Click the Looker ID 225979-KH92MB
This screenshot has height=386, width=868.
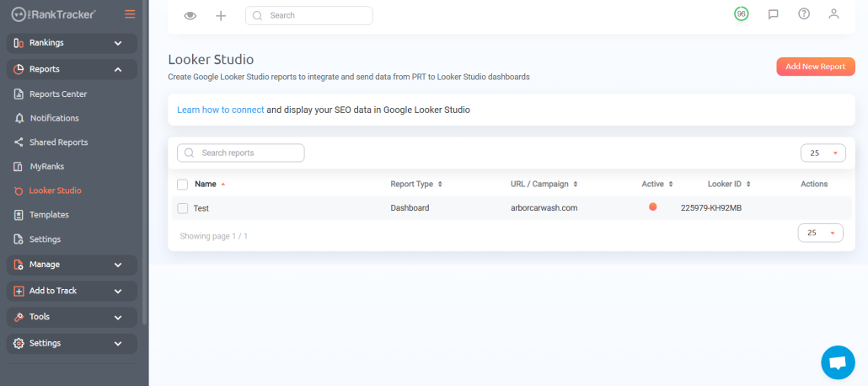(x=710, y=208)
